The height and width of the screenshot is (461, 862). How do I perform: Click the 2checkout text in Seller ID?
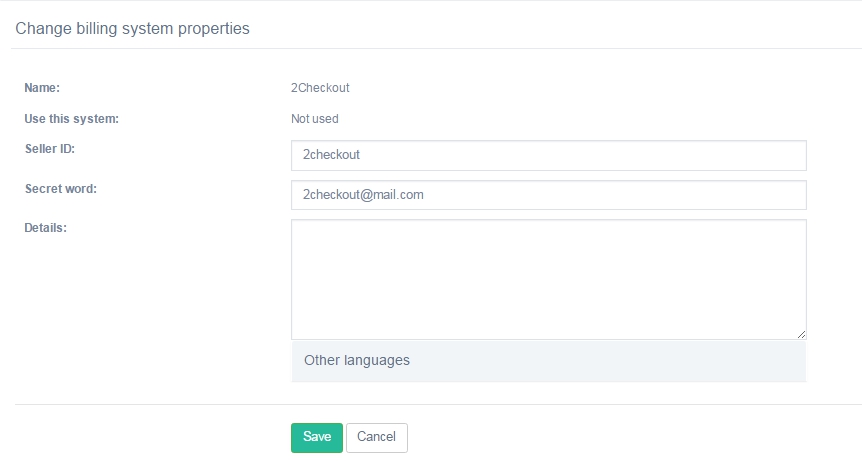(x=331, y=155)
